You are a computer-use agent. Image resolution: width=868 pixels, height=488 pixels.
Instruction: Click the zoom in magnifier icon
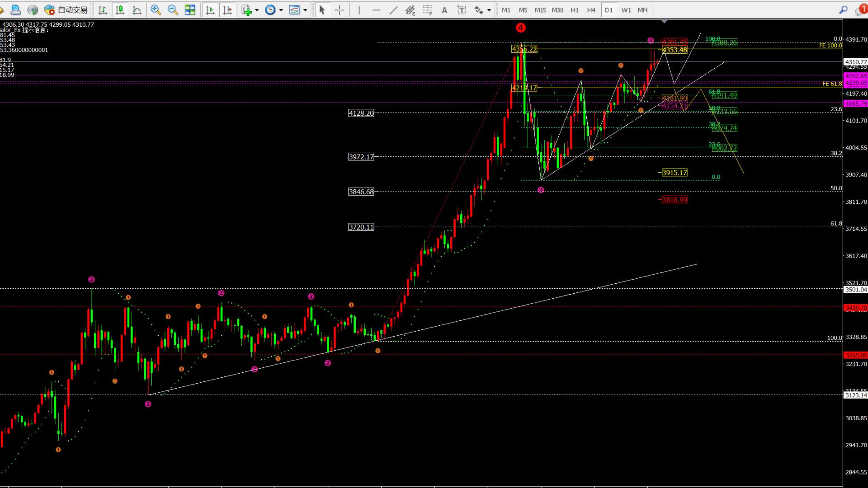tap(156, 10)
